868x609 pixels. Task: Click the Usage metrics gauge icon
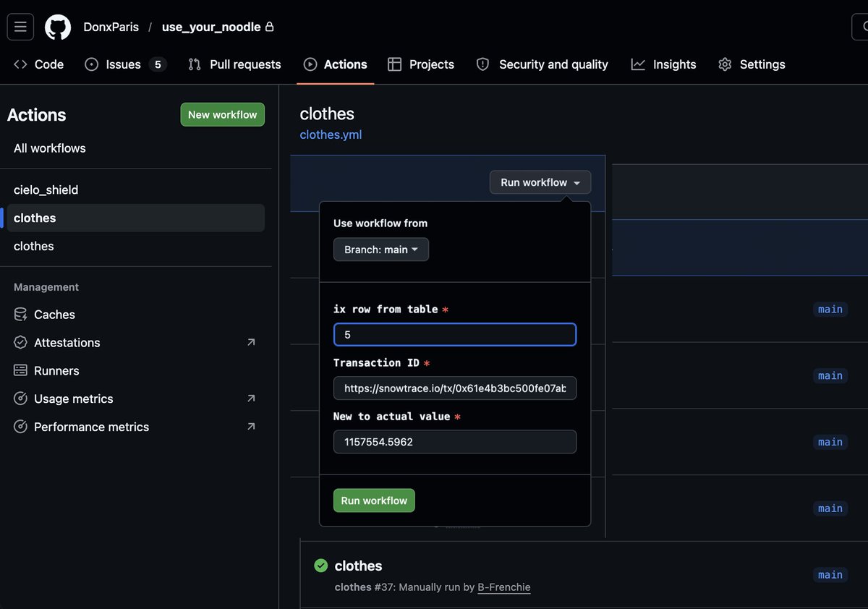20,399
